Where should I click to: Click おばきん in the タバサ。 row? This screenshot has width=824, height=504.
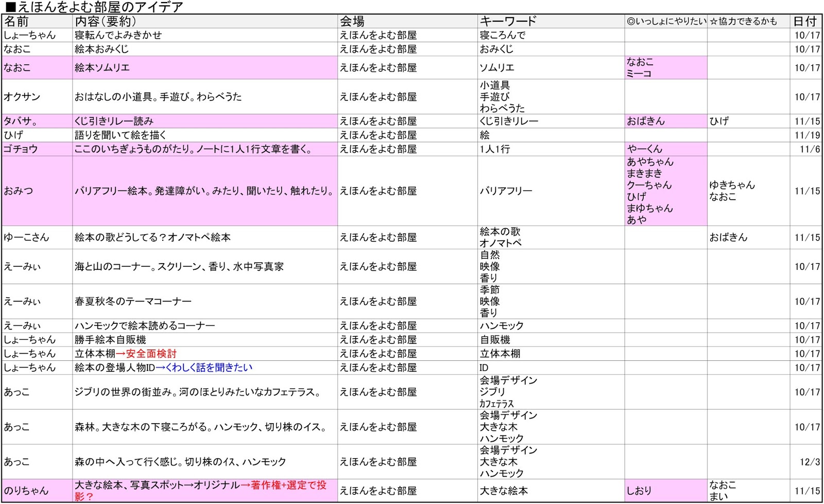tap(666, 121)
